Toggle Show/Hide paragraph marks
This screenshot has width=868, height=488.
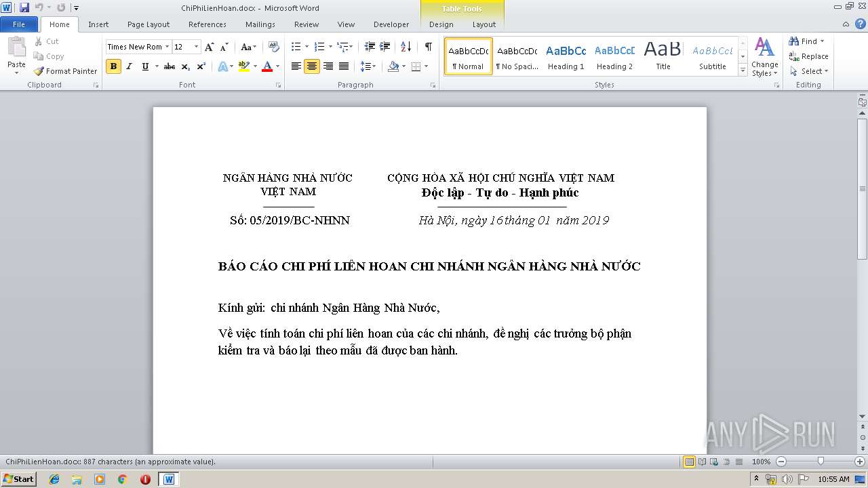429,47
